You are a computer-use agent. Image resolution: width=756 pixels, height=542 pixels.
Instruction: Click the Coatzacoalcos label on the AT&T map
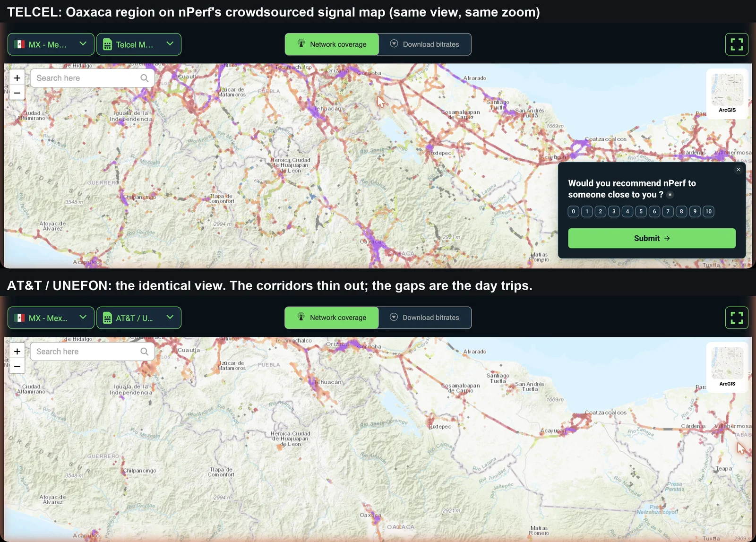(606, 413)
